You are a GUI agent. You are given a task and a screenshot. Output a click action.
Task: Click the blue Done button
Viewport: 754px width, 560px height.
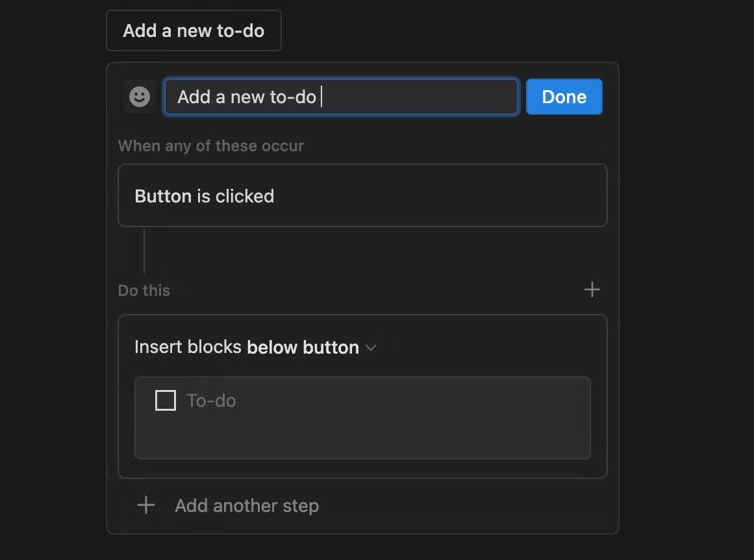click(564, 97)
